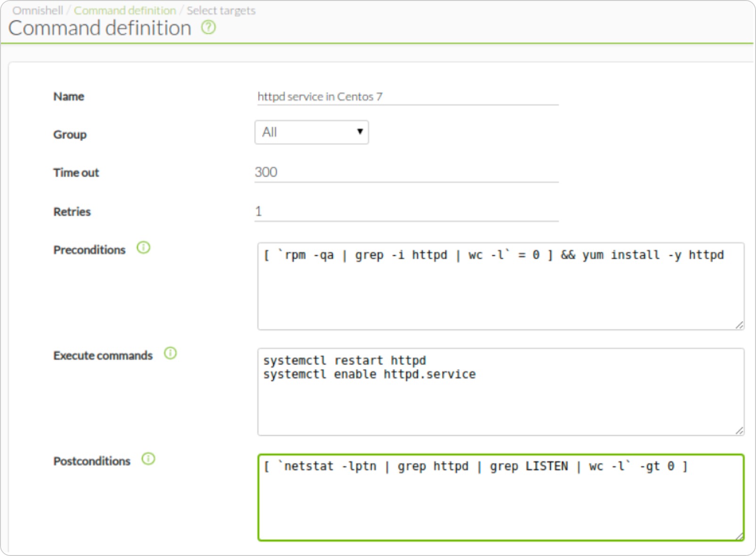Open the Group dropdown set to All
This screenshot has width=756, height=556.
tap(312, 132)
